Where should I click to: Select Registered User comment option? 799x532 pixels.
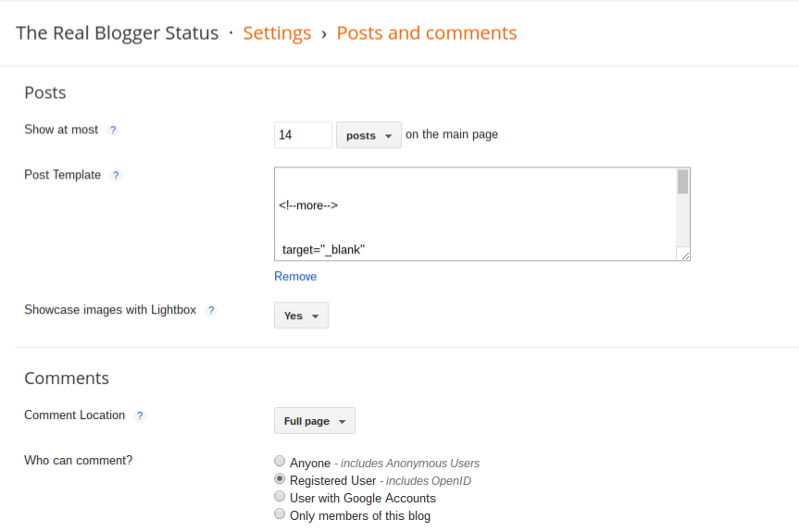click(280, 479)
